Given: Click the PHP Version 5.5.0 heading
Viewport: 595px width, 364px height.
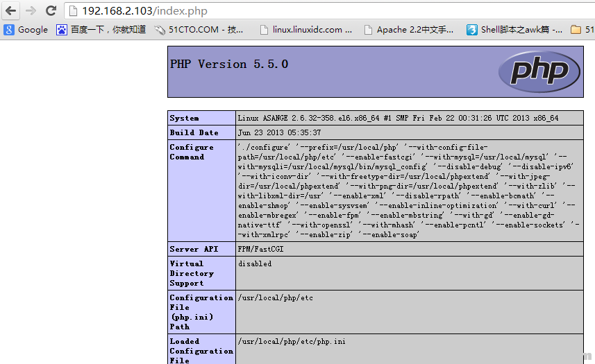Looking at the screenshot, I should tap(229, 64).
